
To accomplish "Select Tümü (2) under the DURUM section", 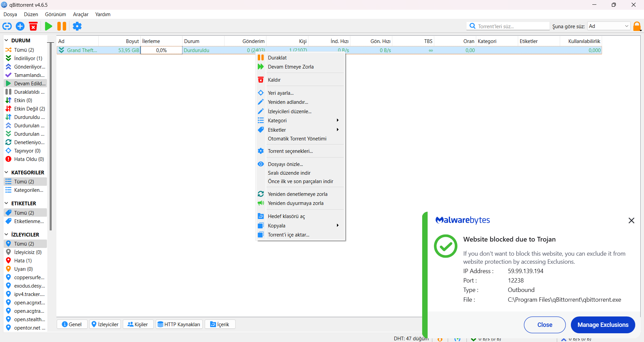I will coord(25,50).
